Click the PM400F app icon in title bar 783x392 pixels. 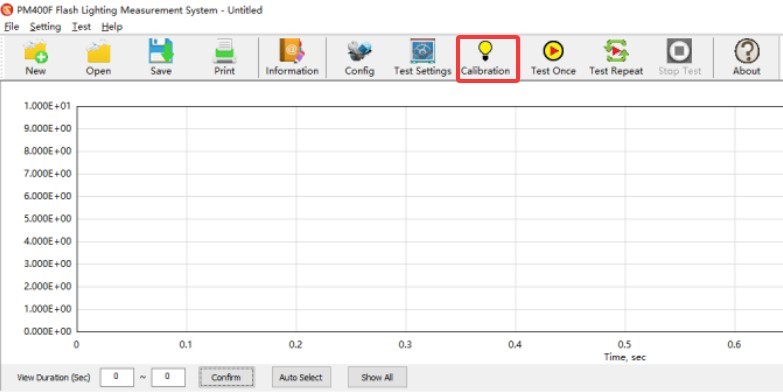[7, 10]
